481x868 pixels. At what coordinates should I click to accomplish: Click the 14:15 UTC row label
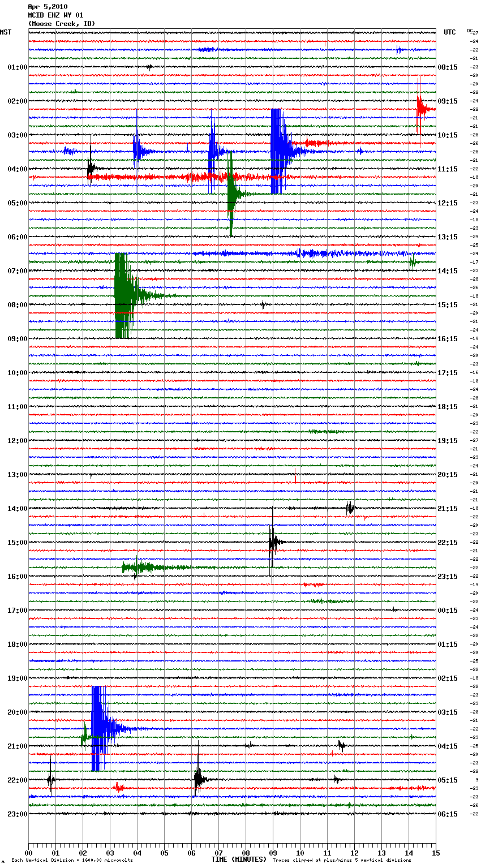tap(448, 271)
